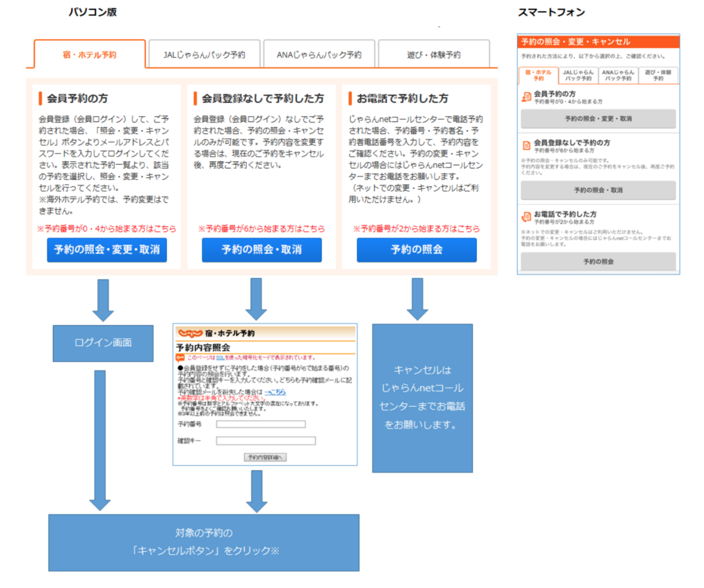
Task: Click the blue 予約の照会・取消 button
Action: point(262,250)
